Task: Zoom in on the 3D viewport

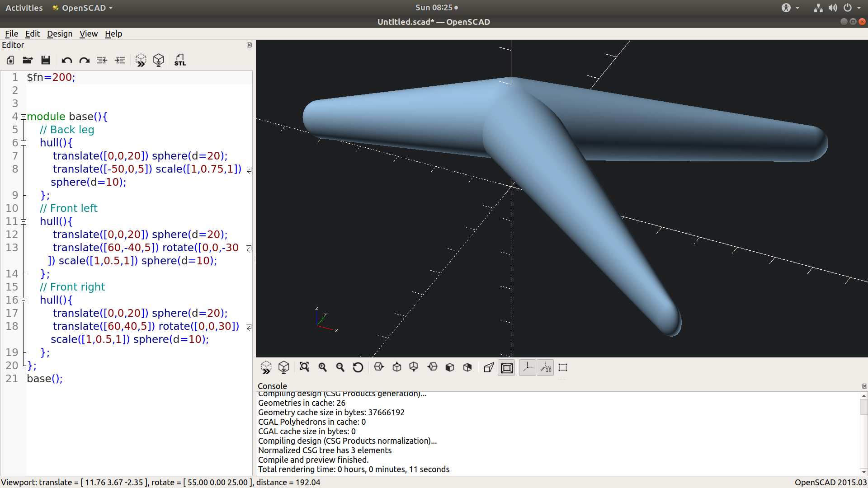Action: click(x=322, y=367)
